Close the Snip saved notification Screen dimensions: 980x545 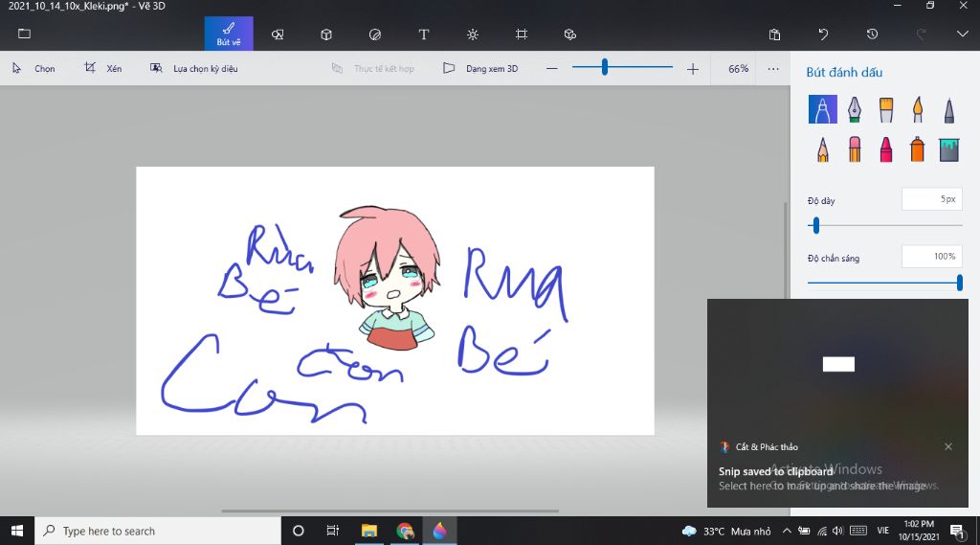click(x=948, y=446)
